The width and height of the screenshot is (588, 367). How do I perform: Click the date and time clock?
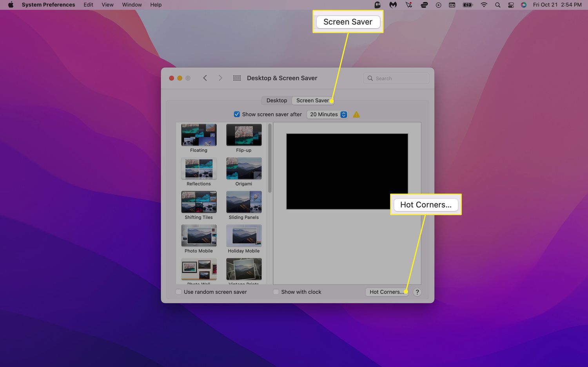[557, 5]
